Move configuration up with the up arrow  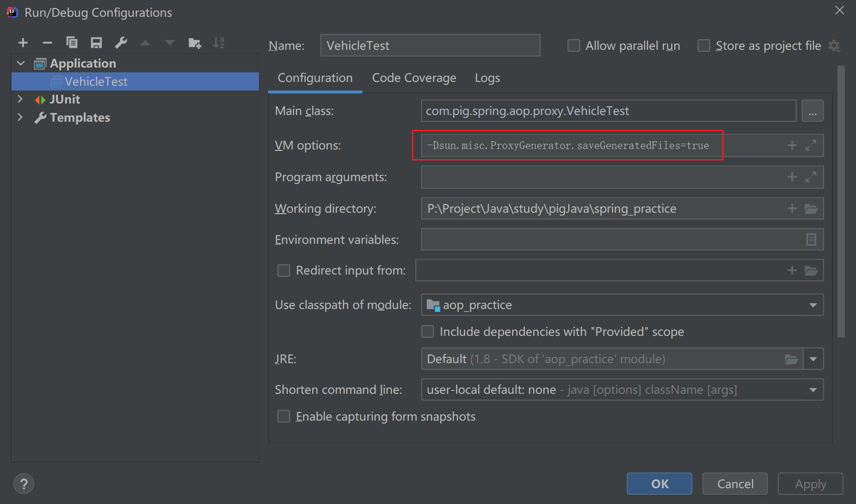pos(145,43)
